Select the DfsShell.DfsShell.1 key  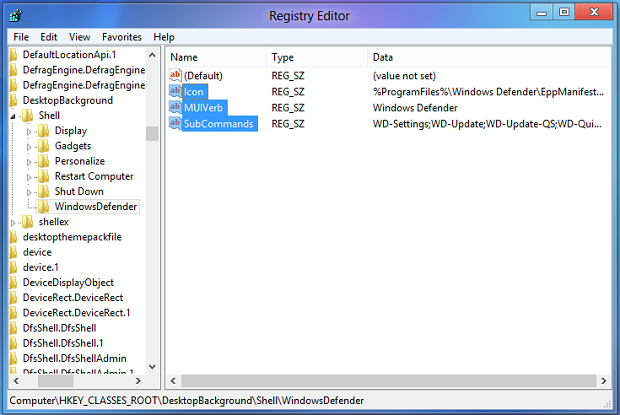(63, 343)
